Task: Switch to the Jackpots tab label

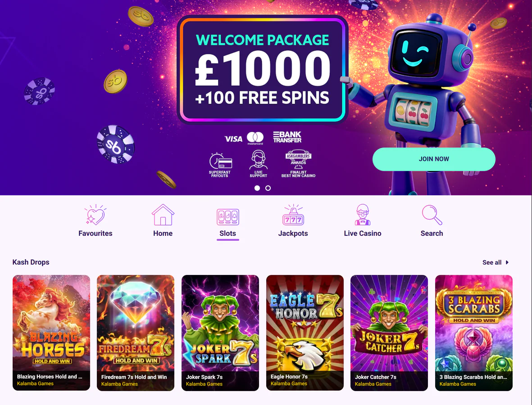Action: (293, 233)
